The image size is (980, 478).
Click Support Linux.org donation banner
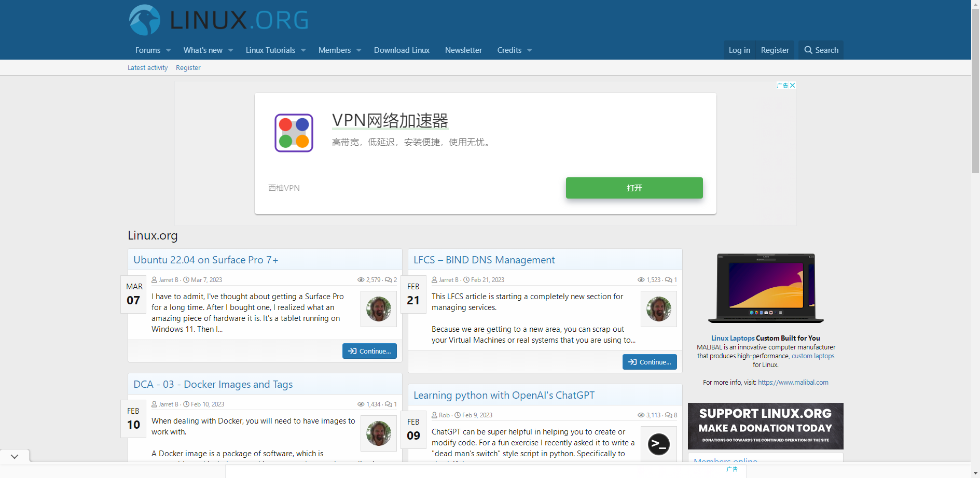tap(765, 426)
